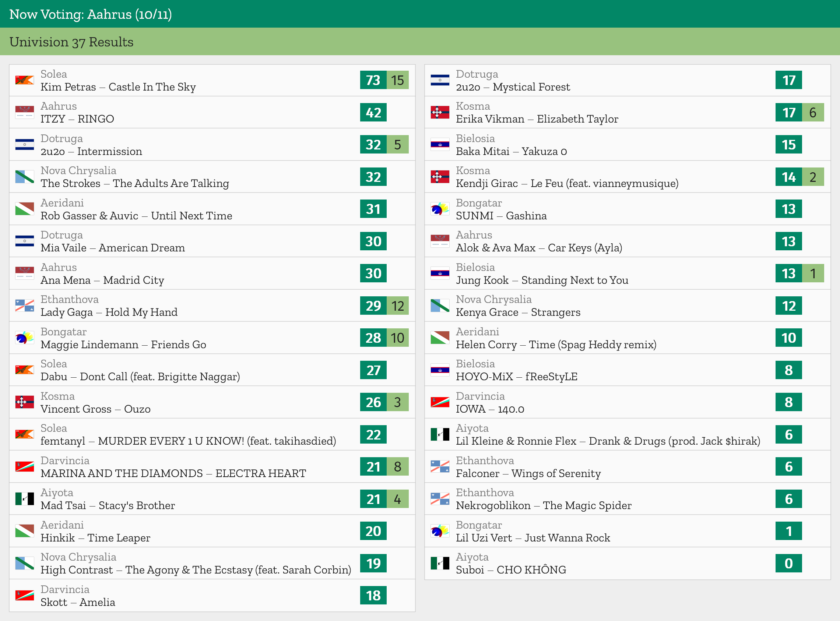
Task: Click the 4 points badge for Mad Tsai
Action: click(397, 499)
